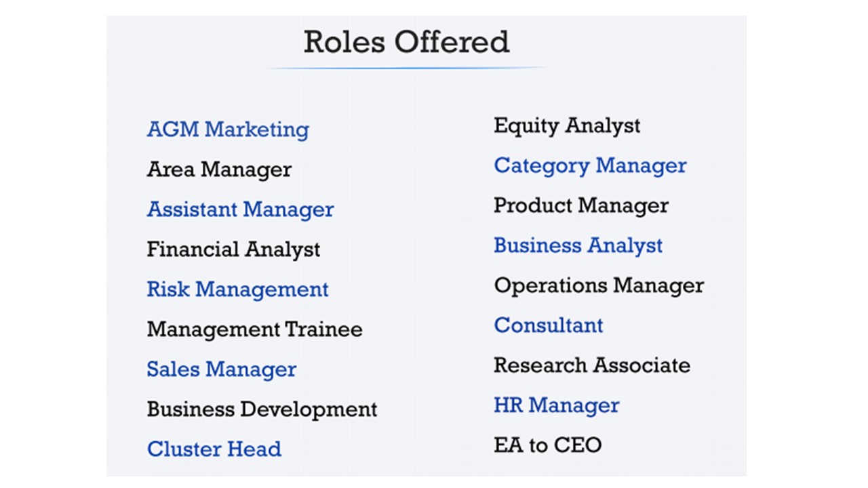Click the Financial Analyst role text
Image resolution: width=868 pixels, height=488 pixels.
233,249
